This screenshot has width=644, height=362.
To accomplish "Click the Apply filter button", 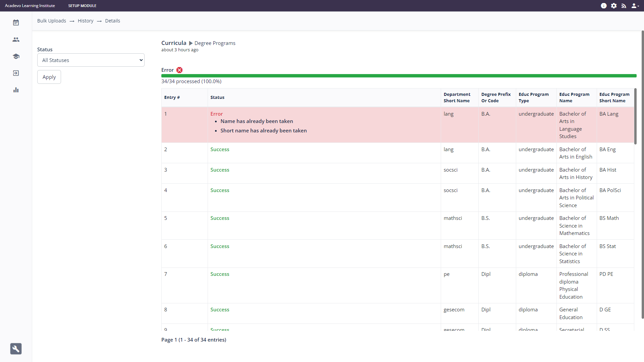I will tap(49, 77).
